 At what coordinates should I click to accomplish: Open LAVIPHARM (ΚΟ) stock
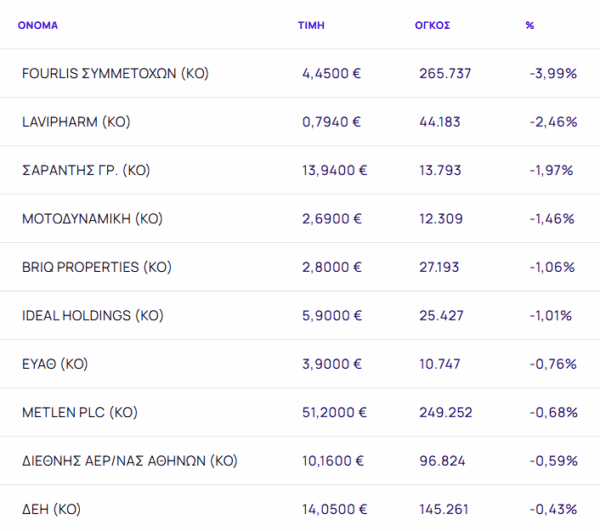tap(76, 122)
